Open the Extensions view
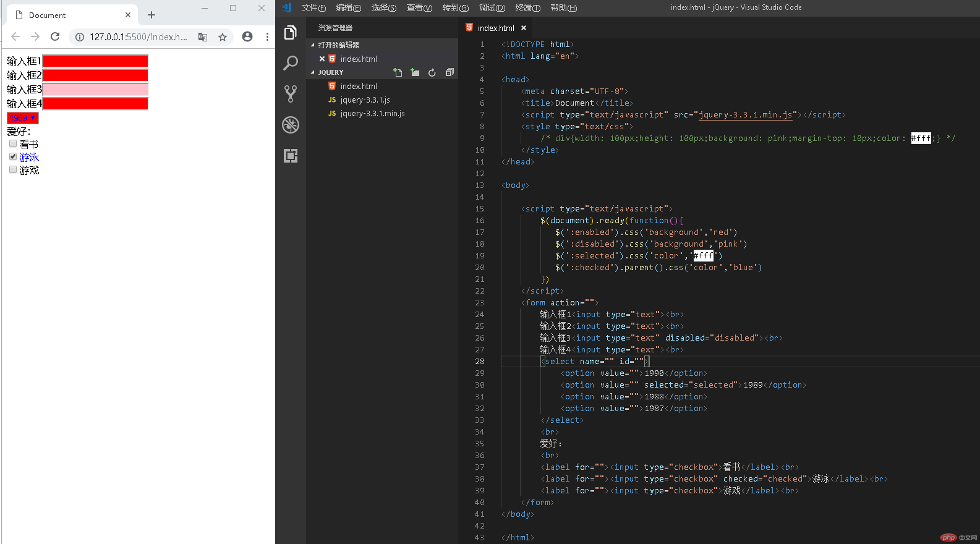Image resolution: width=980 pixels, height=544 pixels. click(x=291, y=156)
